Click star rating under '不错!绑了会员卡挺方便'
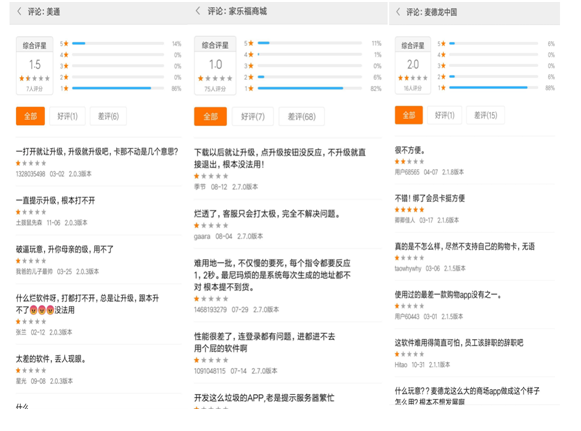 [409, 209]
